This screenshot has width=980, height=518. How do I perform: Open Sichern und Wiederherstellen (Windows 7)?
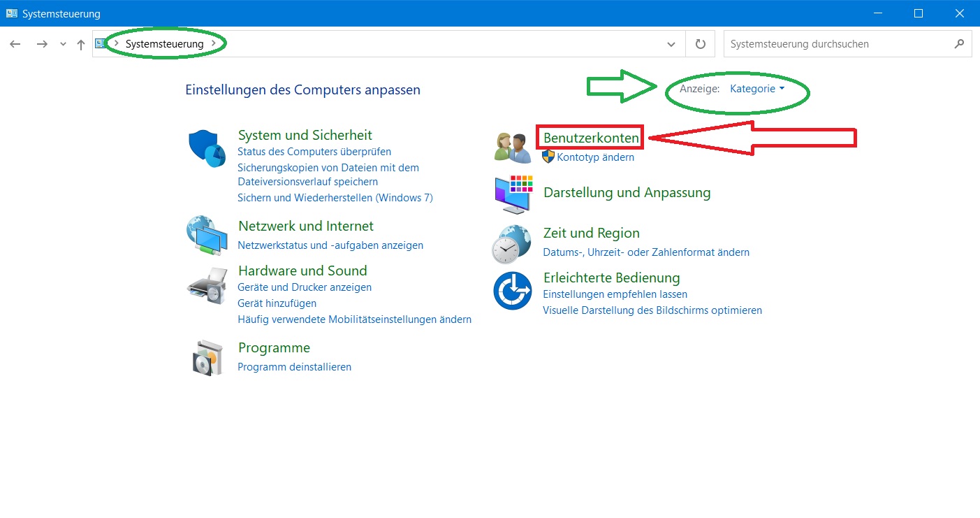[x=335, y=198]
